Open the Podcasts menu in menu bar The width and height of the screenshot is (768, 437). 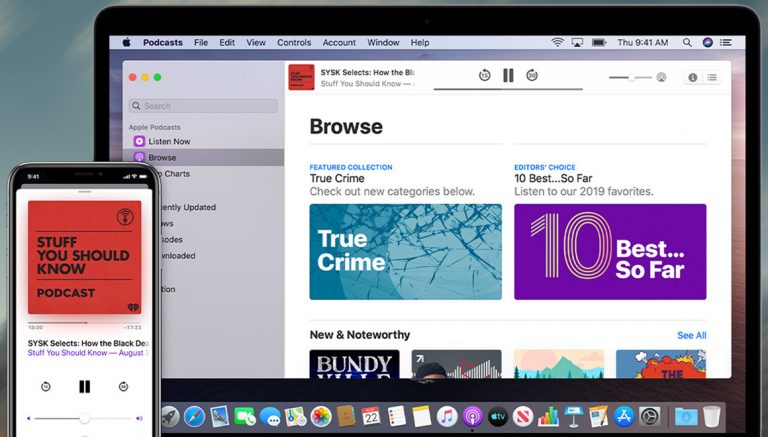pyautogui.click(x=163, y=43)
